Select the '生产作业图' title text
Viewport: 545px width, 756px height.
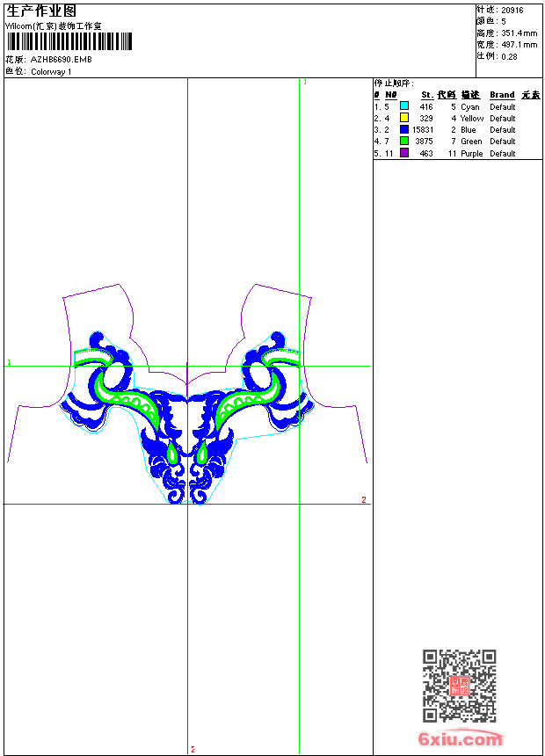41,11
